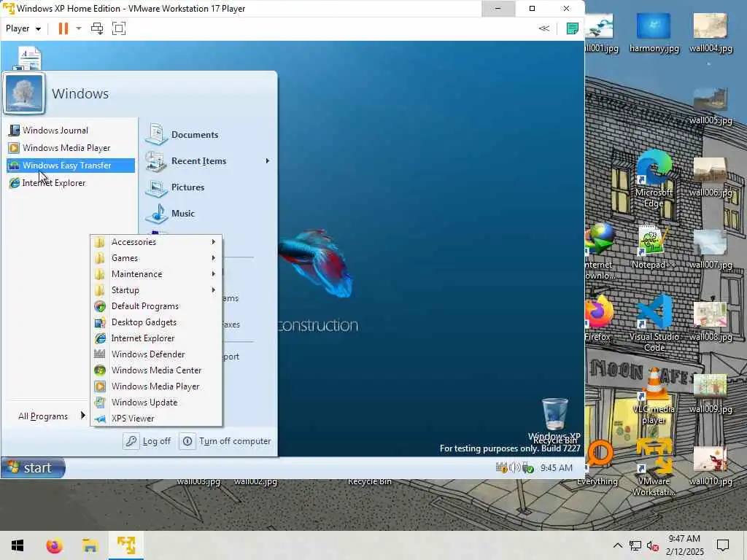The width and height of the screenshot is (747, 560).
Task: Expand Maintenance folder submenu
Action: point(156,274)
